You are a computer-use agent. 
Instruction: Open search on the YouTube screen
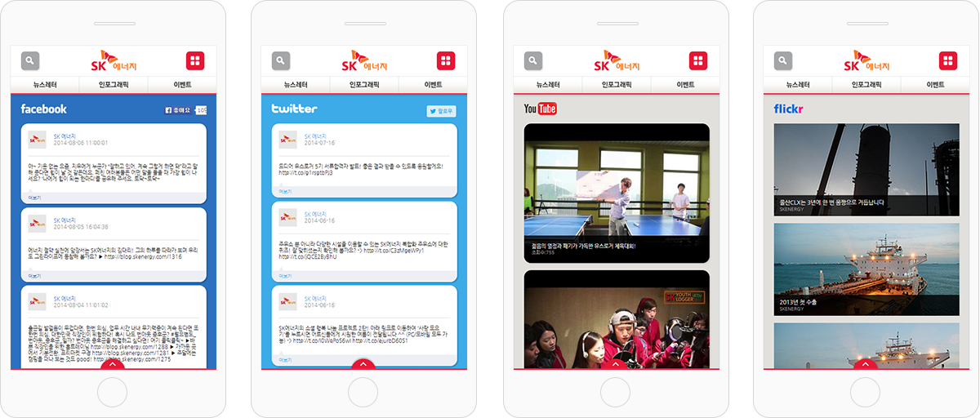tap(533, 60)
